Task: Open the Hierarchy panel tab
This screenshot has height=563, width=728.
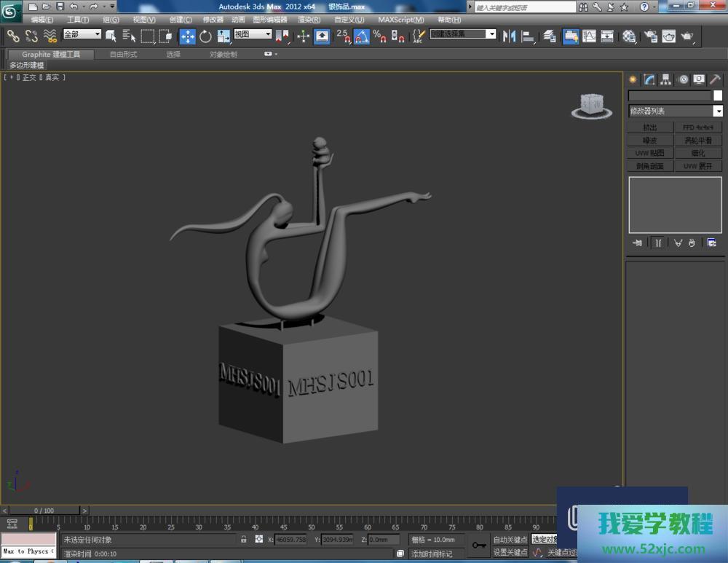Action: pos(665,79)
